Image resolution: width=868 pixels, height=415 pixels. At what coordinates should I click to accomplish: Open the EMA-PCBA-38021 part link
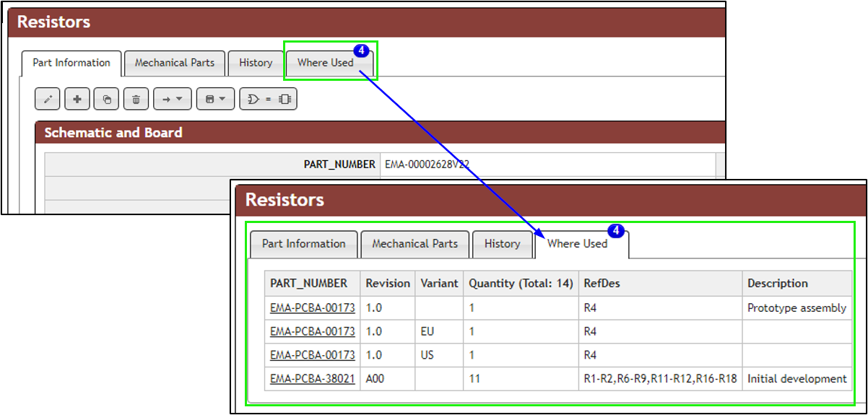pyautogui.click(x=313, y=379)
